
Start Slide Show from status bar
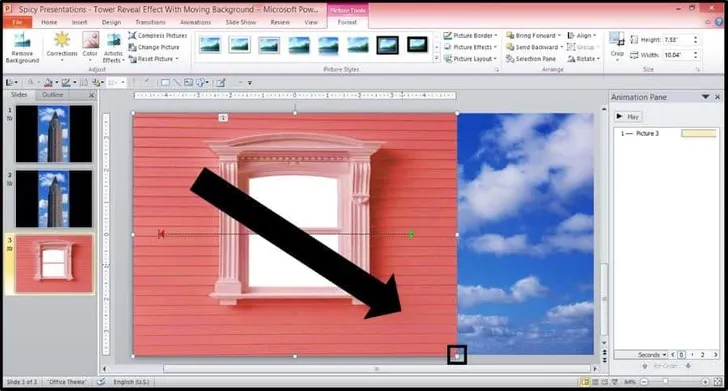615,382
